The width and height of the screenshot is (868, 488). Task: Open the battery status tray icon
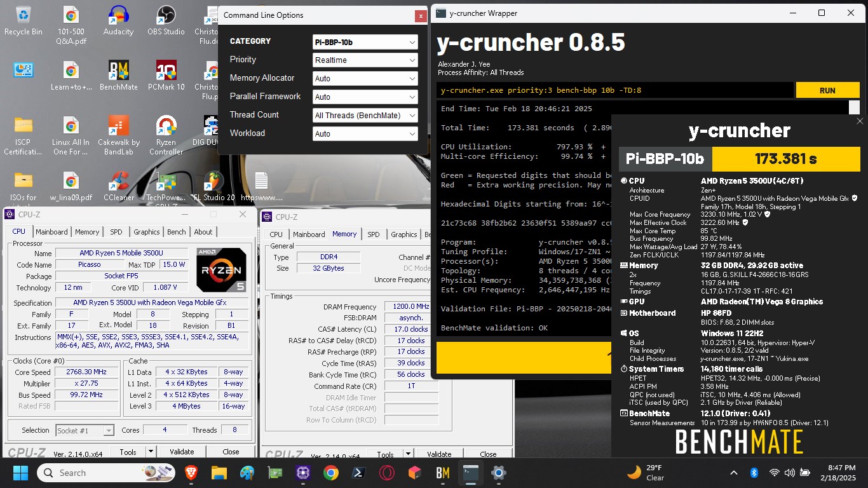pyautogui.click(x=805, y=473)
